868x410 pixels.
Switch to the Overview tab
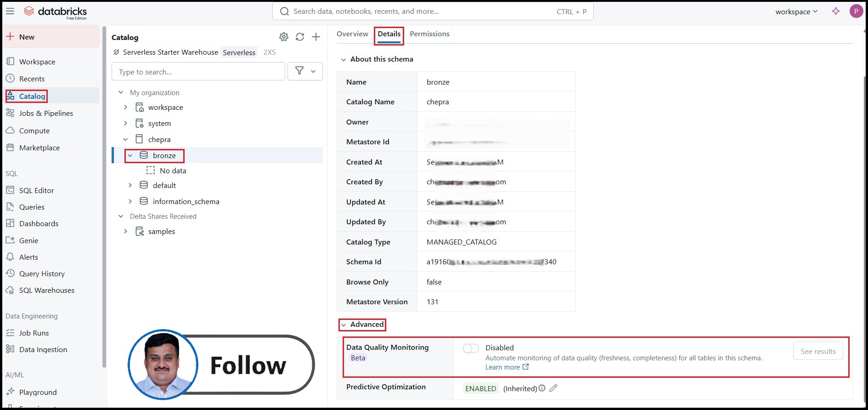[x=352, y=34]
